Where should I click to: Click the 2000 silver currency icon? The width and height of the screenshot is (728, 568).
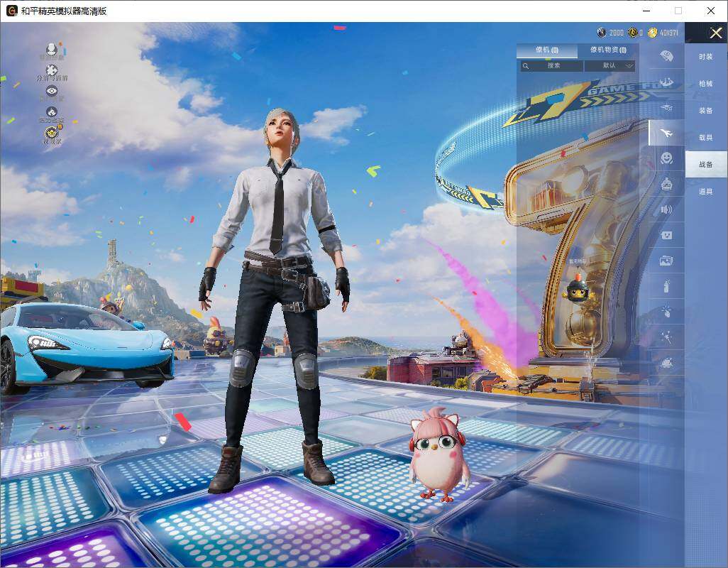tap(602, 33)
